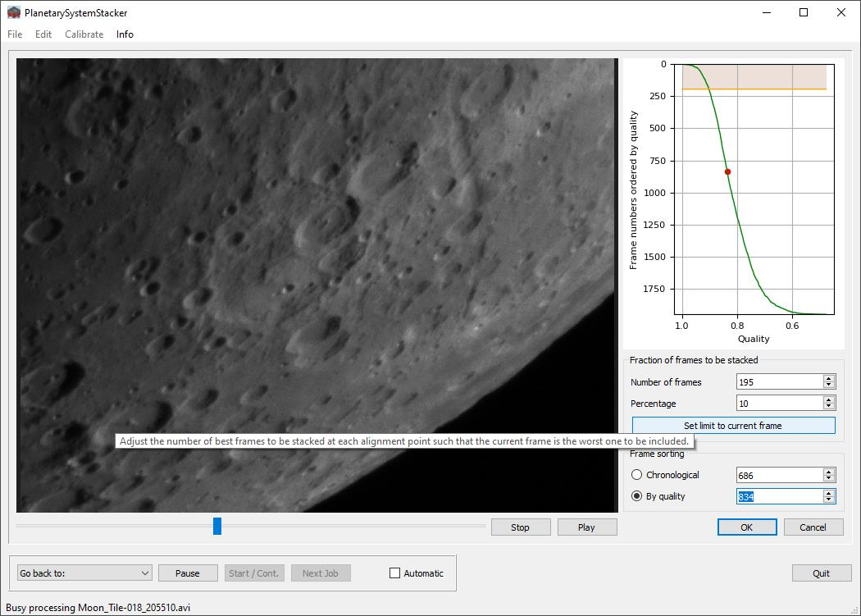Click the orange stacking limit line on plot
The height and width of the screenshot is (616, 861).
pos(754,89)
